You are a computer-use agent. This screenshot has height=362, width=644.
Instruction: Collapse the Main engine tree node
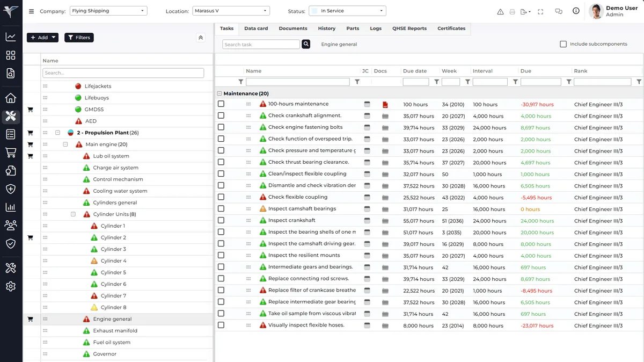click(65, 144)
